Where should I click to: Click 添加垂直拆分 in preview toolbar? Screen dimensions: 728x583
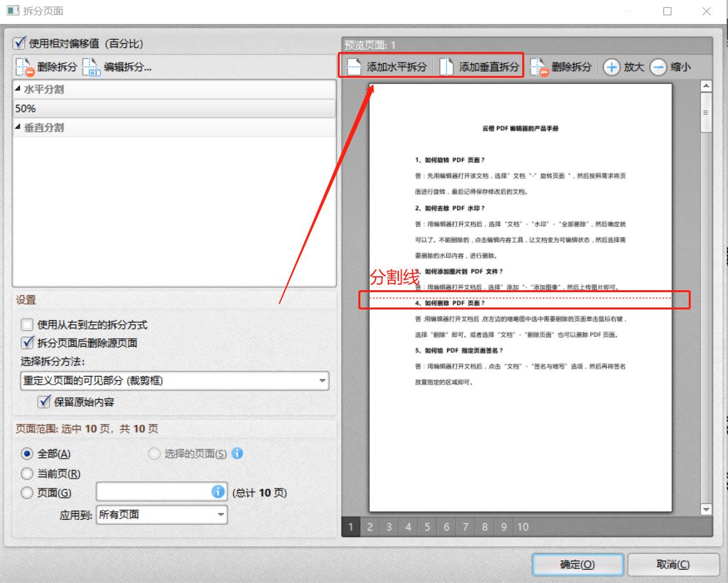point(479,67)
